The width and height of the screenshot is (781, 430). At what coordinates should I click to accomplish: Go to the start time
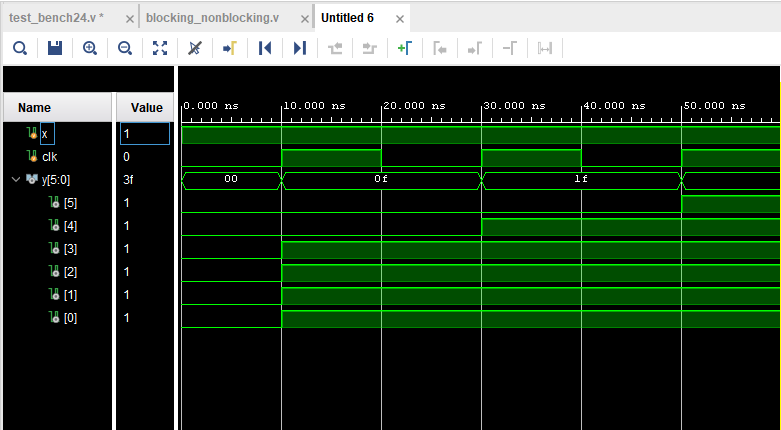[265, 47]
